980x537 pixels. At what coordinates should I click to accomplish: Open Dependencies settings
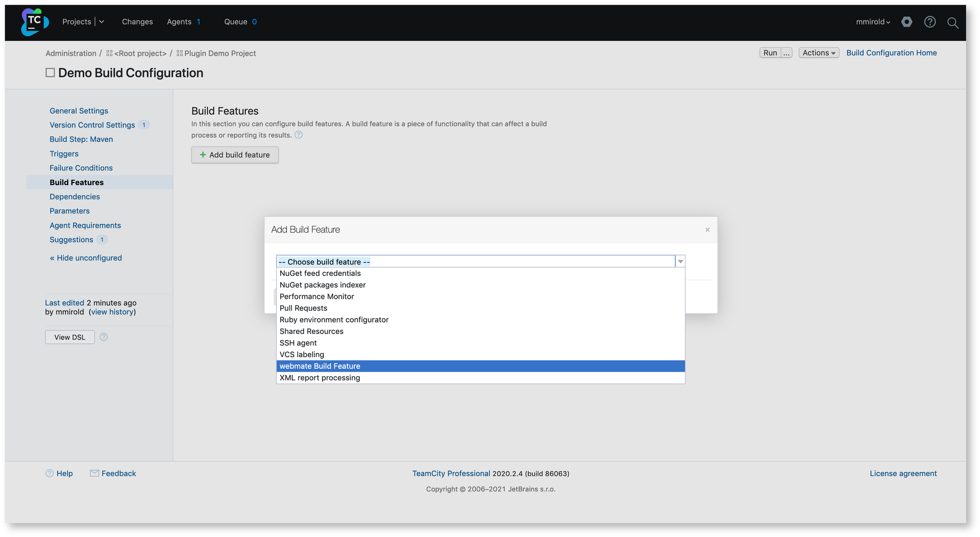tap(75, 197)
